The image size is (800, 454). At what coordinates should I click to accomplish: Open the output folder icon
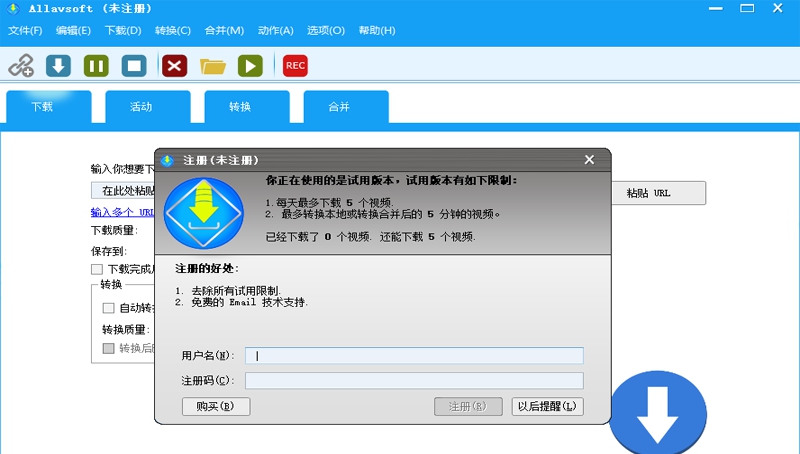coord(213,66)
